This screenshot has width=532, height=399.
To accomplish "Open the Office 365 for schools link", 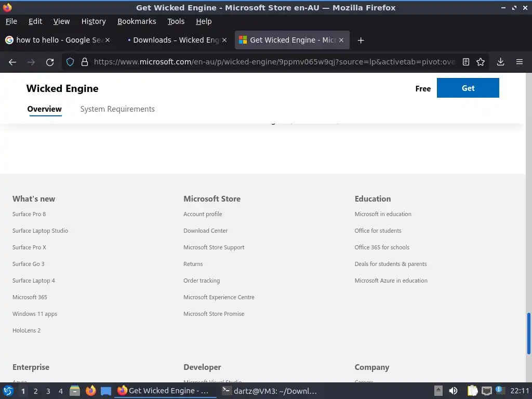I will (382, 247).
